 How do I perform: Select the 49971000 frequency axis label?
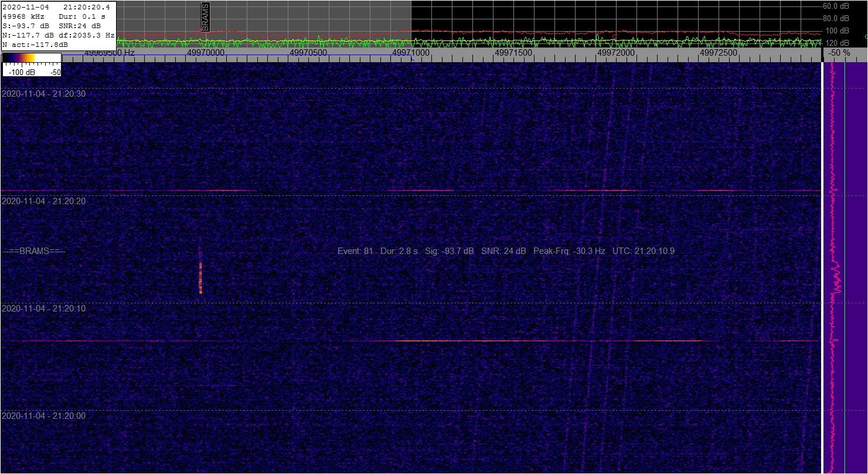(411, 52)
